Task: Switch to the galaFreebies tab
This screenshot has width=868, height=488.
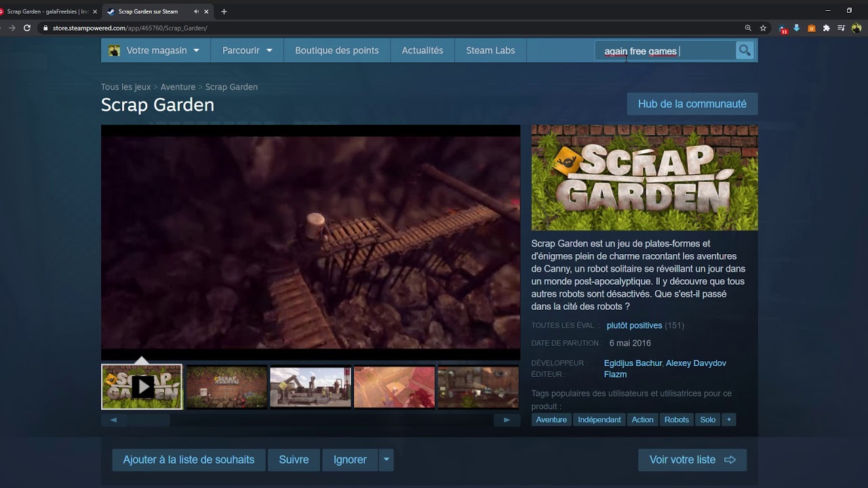Action: pos(49,12)
